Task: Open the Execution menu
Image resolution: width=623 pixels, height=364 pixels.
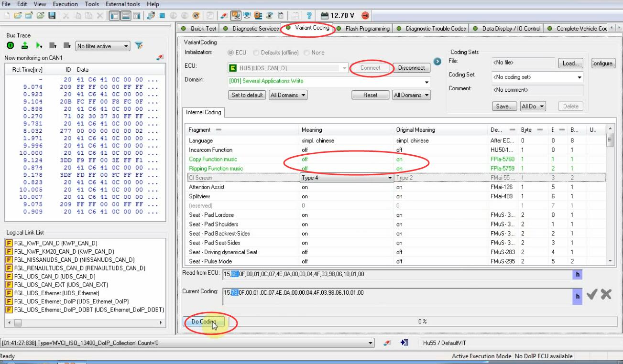Action: click(65, 4)
